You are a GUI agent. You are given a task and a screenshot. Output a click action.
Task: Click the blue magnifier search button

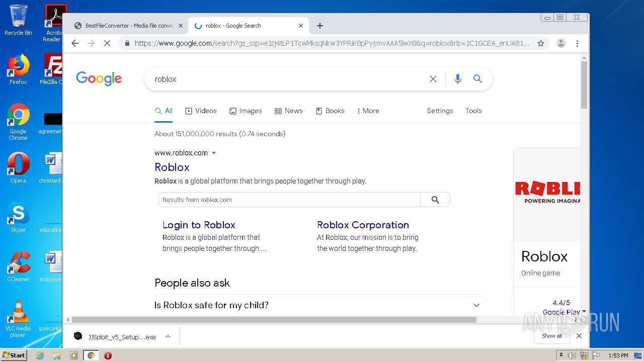(477, 79)
